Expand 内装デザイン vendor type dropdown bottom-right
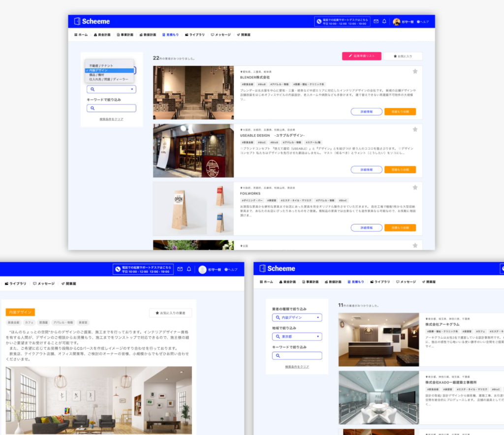The image size is (504, 435). 297,317
